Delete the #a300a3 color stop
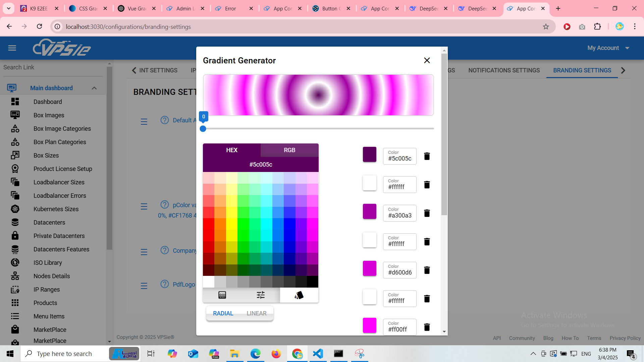Image resolution: width=644 pixels, height=362 pixels. [427, 213]
